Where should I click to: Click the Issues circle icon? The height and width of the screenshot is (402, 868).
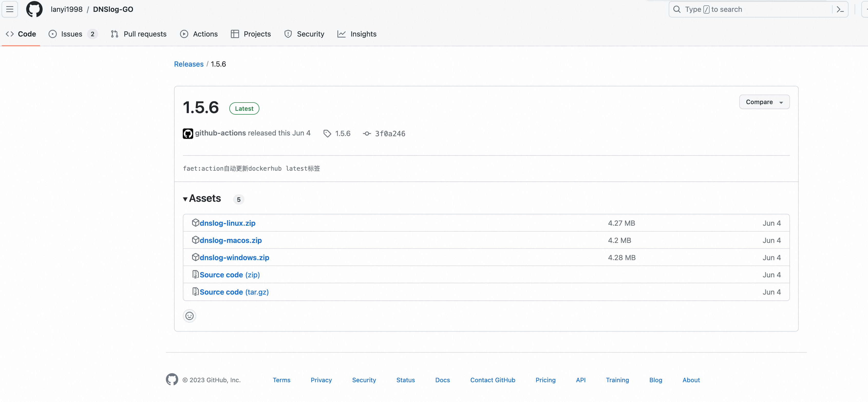point(53,34)
